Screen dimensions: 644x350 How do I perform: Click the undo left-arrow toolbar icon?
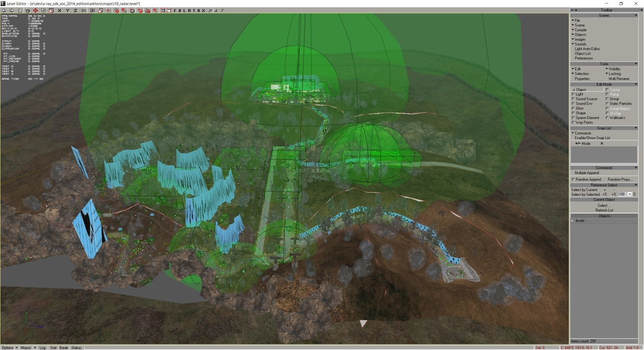coord(4,10)
